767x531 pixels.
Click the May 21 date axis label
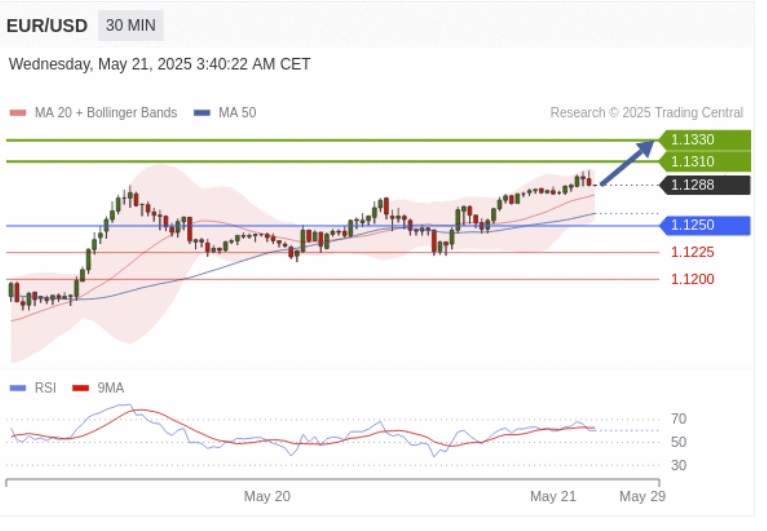[553, 496]
